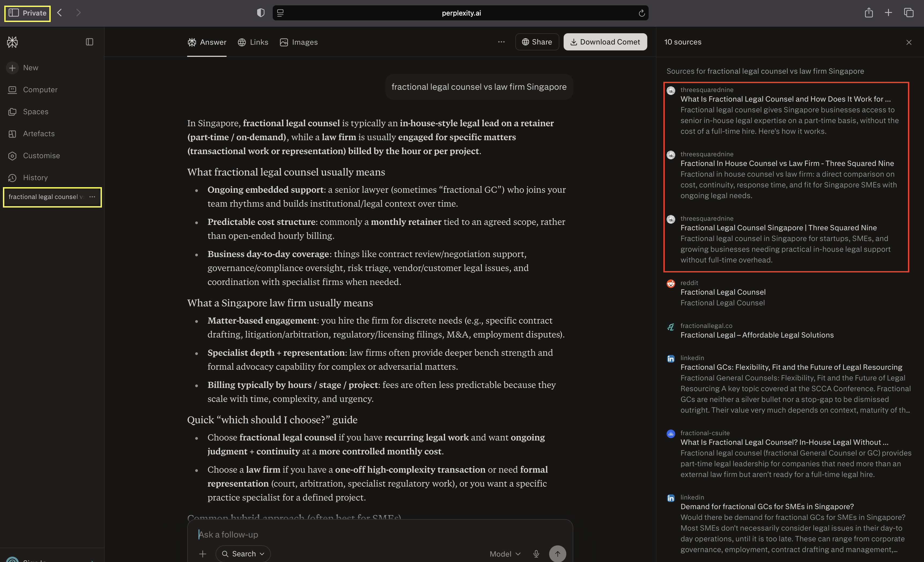
Task: Switch to the Images tab
Action: click(299, 42)
